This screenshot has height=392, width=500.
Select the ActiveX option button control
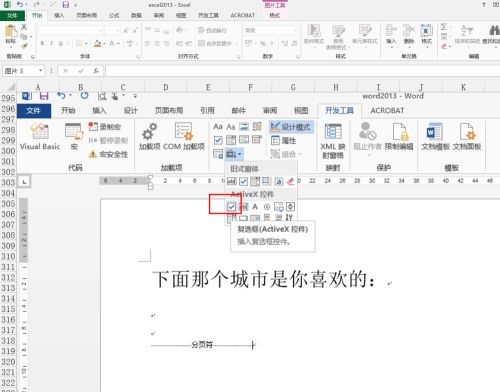pos(267,207)
